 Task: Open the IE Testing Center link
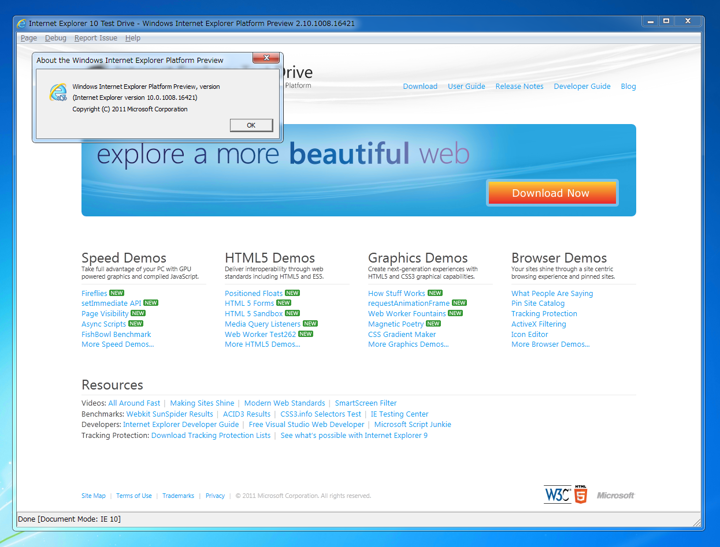(x=399, y=414)
